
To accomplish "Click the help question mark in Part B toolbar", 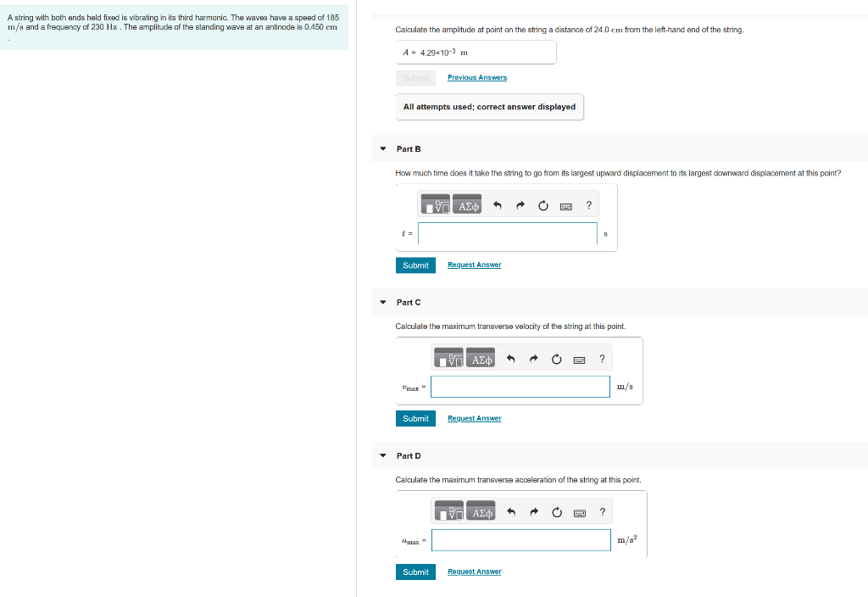I will click(x=588, y=204).
